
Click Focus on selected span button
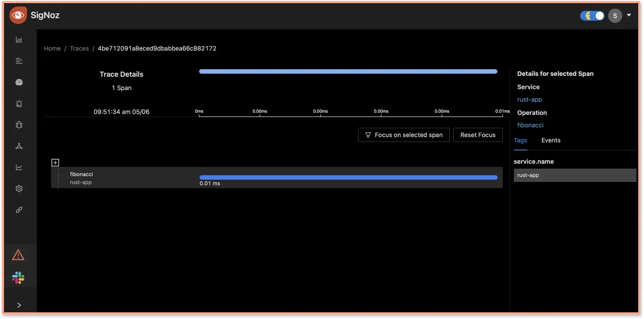click(x=404, y=135)
